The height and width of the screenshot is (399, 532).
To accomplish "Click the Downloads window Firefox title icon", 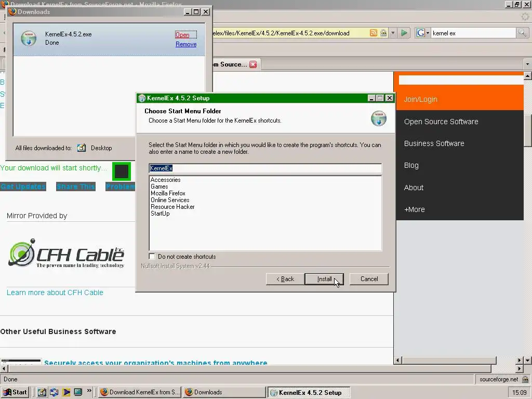I will pos(12,11).
